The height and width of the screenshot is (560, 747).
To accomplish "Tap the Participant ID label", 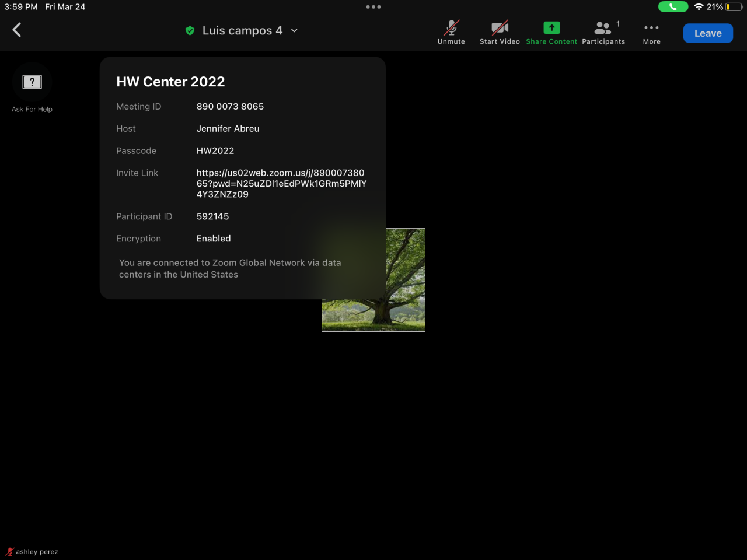I will pyautogui.click(x=144, y=216).
